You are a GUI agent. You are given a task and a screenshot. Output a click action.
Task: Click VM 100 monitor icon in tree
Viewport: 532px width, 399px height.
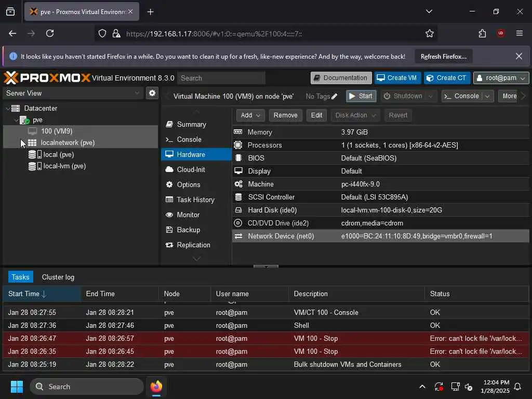[x=32, y=131]
